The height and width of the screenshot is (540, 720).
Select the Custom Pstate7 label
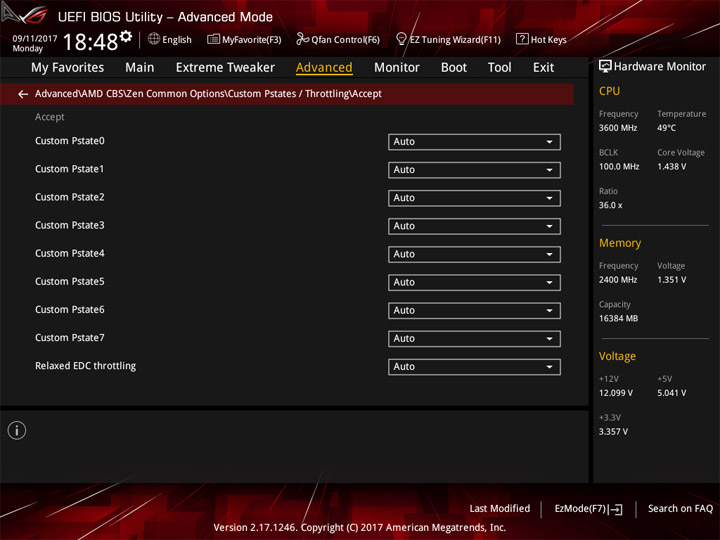70,338
